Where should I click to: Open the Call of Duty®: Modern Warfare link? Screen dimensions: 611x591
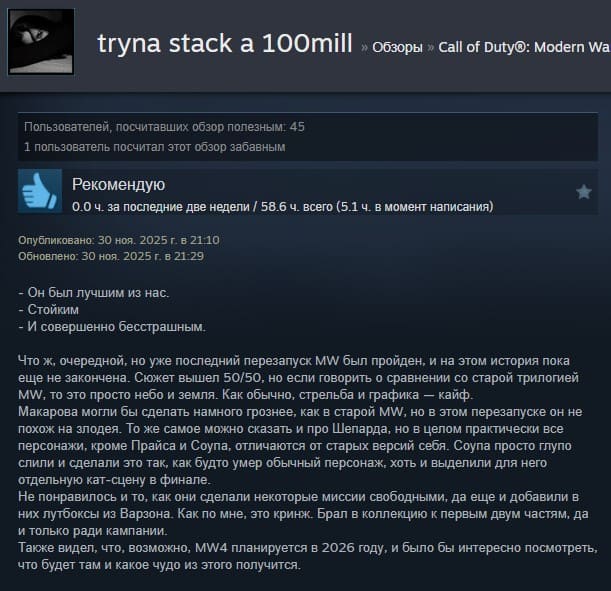pyautogui.click(x=524, y=47)
